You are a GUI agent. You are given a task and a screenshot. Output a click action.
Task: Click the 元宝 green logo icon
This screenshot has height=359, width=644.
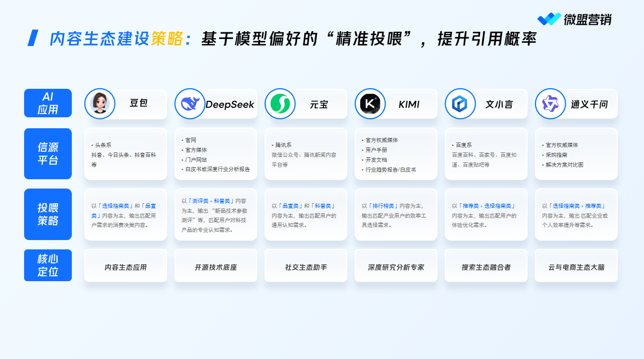pyautogui.click(x=280, y=104)
